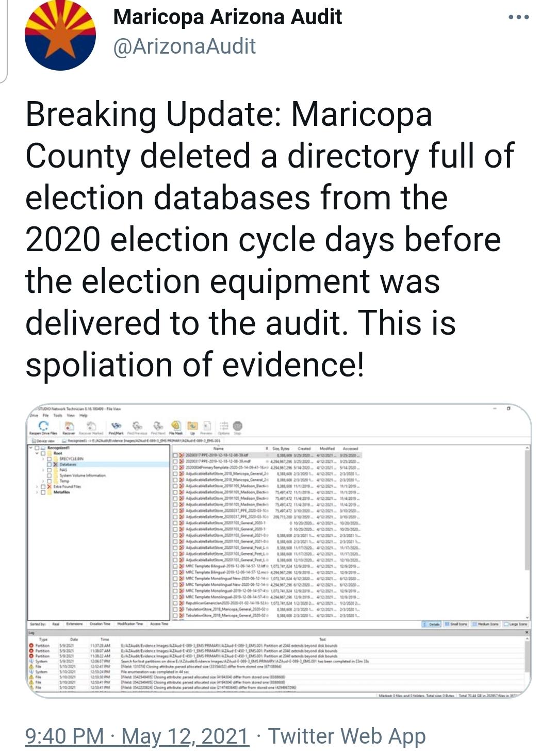Check the Metafiles folder checkbox
The width and height of the screenshot is (557, 756).
coord(43,492)
